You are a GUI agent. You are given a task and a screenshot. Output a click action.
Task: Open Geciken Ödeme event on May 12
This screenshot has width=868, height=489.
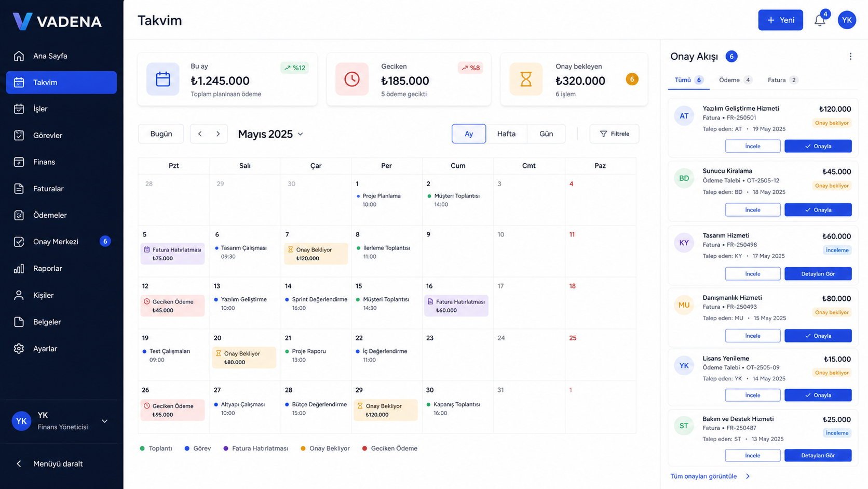(x=172, y=306)
